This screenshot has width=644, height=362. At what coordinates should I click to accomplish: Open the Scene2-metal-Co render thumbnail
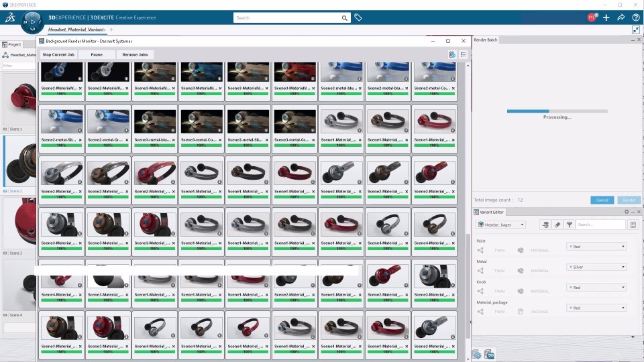point(434,72)
